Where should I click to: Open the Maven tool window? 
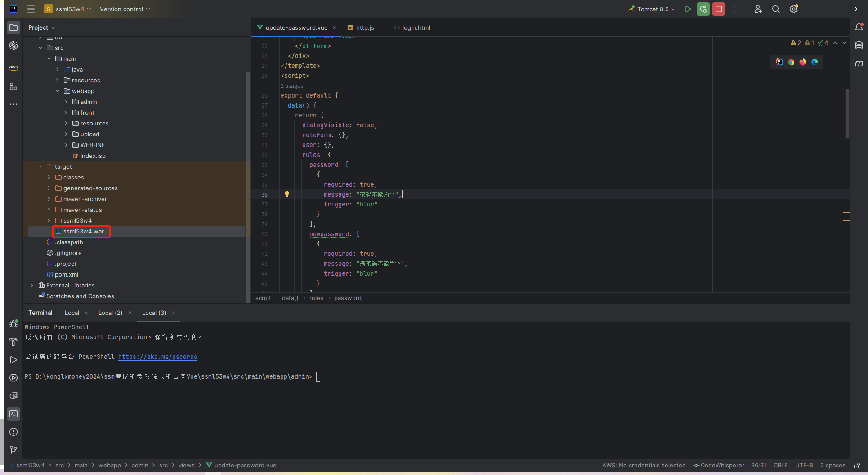[859, 63]
